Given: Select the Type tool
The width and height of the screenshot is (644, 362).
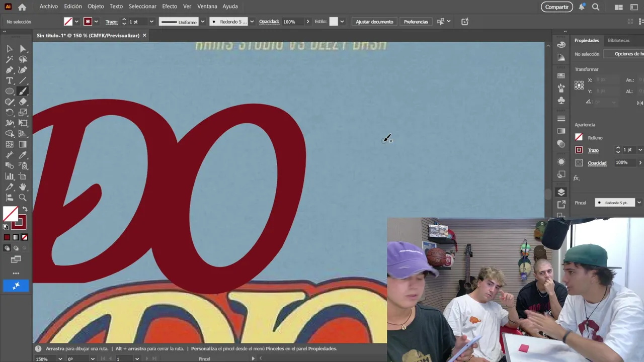Looking at the screenshot, I should point(10,80).
